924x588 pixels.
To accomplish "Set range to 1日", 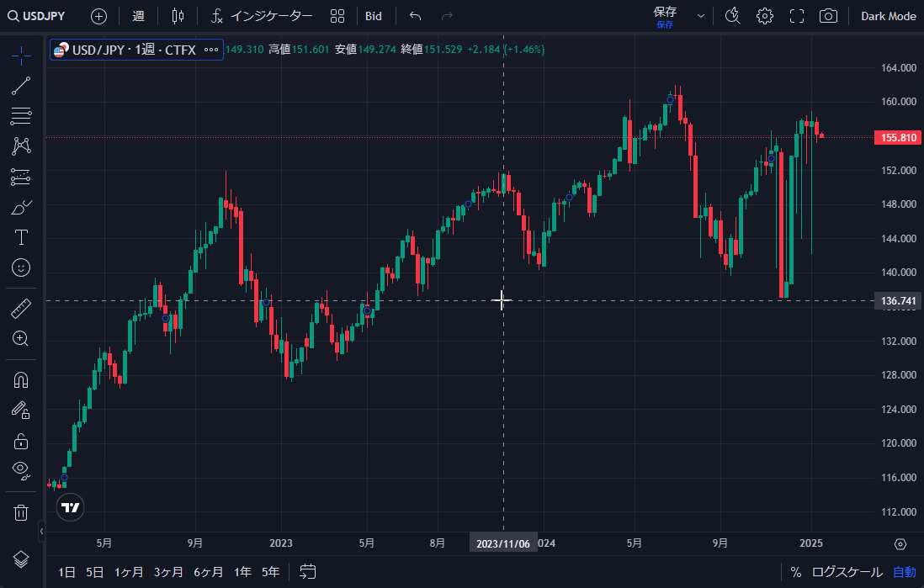I will (66, 572).
